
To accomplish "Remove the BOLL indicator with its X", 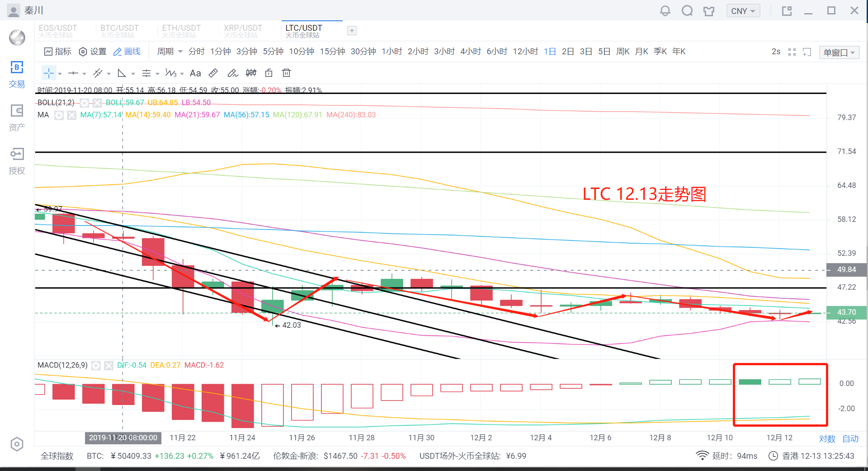I will [97, 103].
